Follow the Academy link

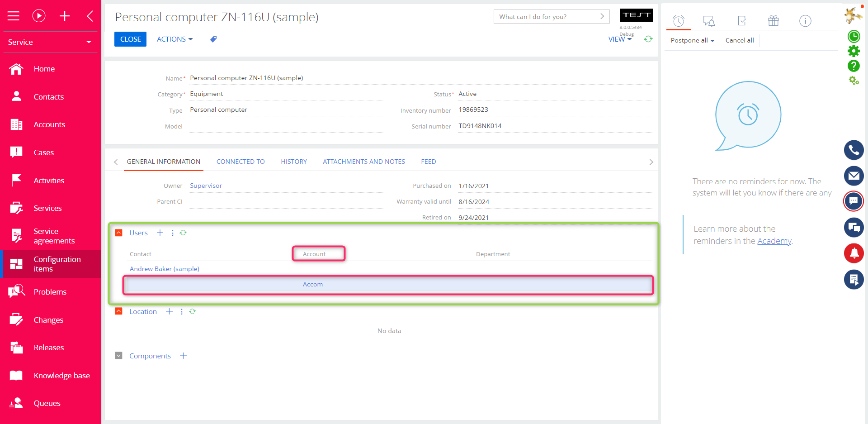pyautogui.click(x=774, y=241)
